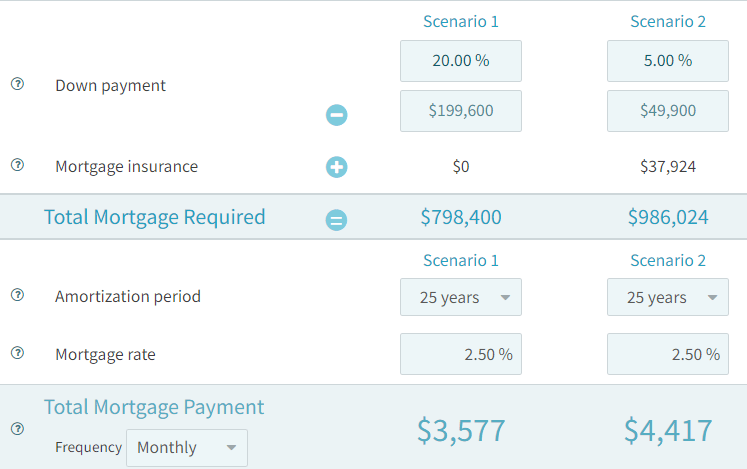747x469 pixels.
Task: Open payment Frequency Monthly dropdown
Action: tap(186, 447)
